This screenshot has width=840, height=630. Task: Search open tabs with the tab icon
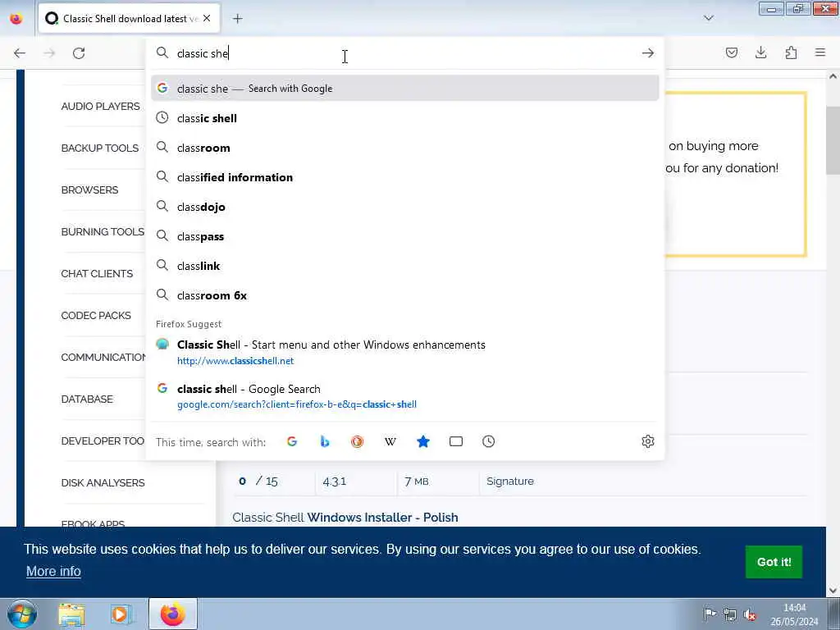[x=456, y=441]
